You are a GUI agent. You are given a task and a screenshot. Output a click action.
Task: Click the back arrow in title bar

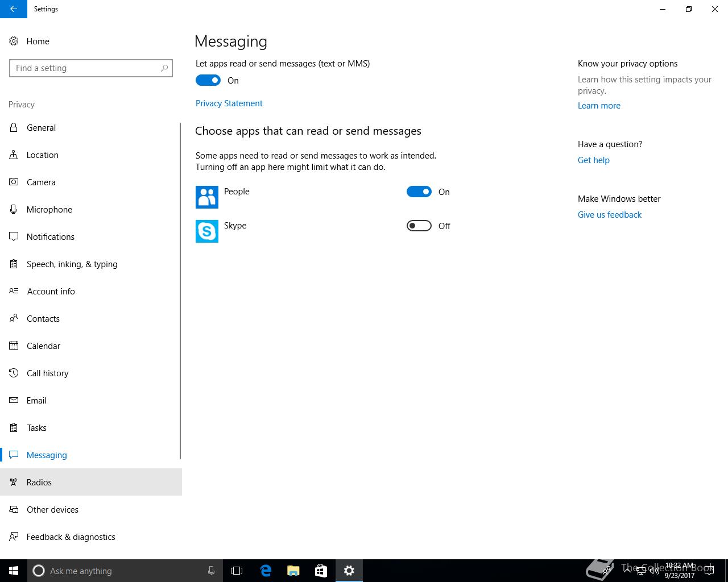pos(13,9)
